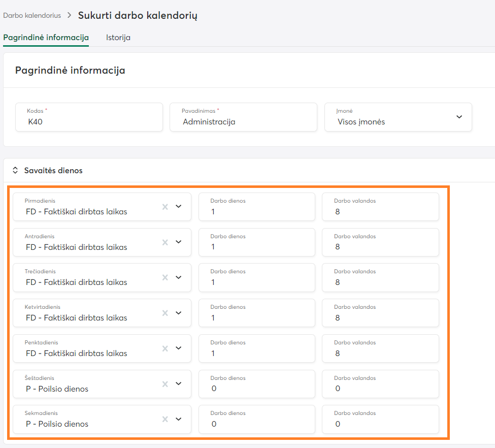
Task: Click the Kodas input field
Action: (x=89, y=121)
